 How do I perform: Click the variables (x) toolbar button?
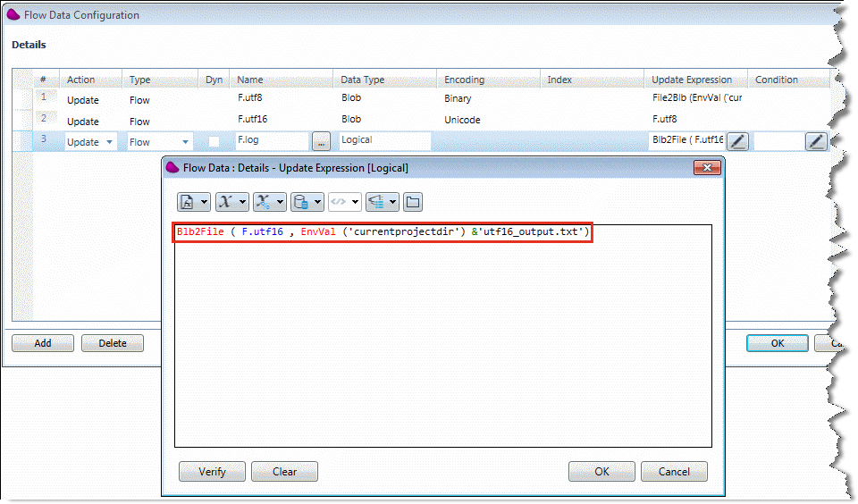(225, 202)
